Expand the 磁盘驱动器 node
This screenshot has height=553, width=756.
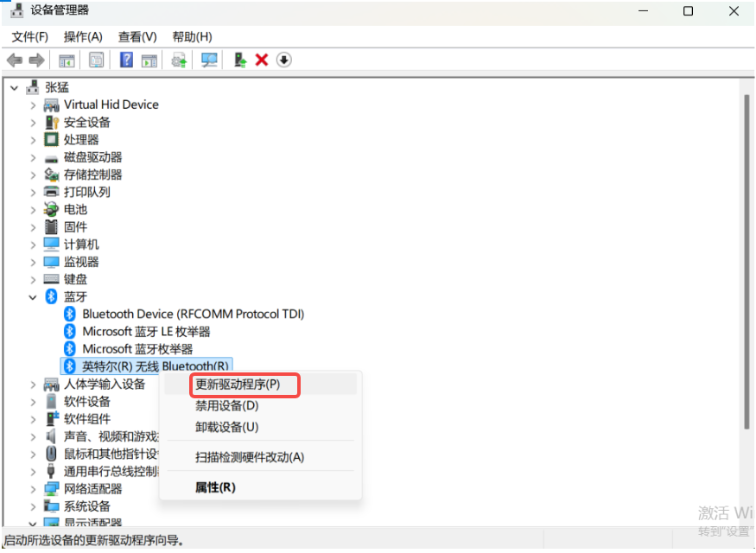click(33, 157)
